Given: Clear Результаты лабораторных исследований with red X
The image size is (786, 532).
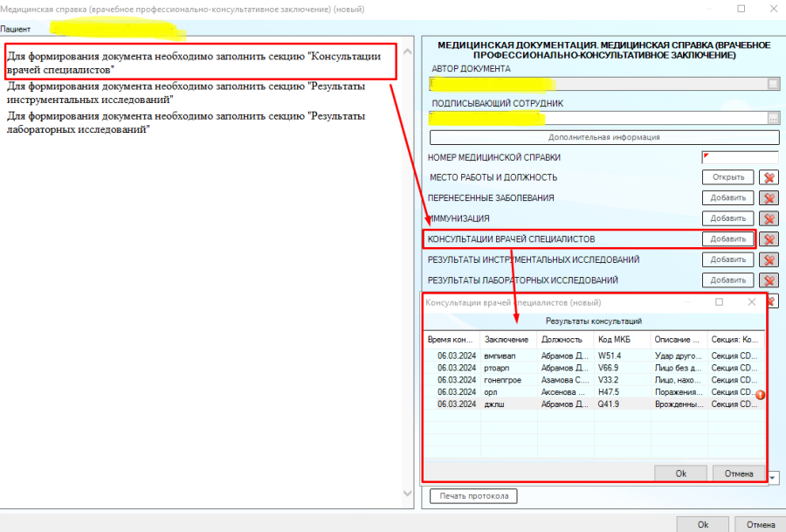Looking at the screenshot, I should pyautogui.click(x=769, y=280).
